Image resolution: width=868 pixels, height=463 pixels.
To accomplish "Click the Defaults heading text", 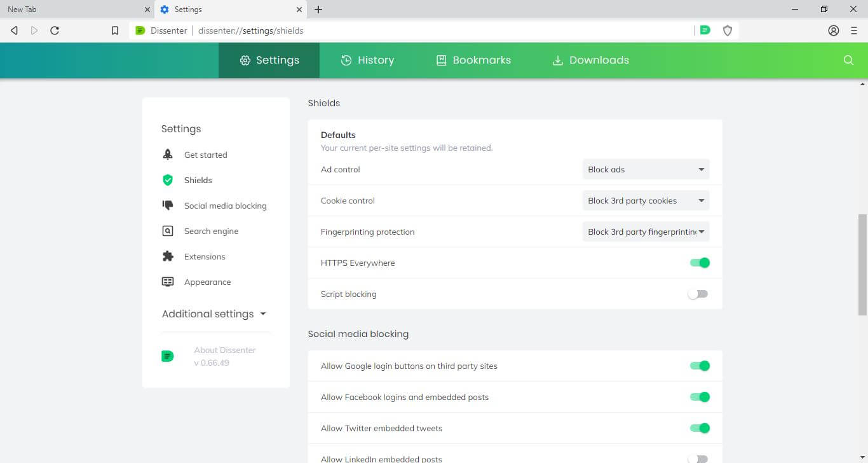I will [338, 135].
